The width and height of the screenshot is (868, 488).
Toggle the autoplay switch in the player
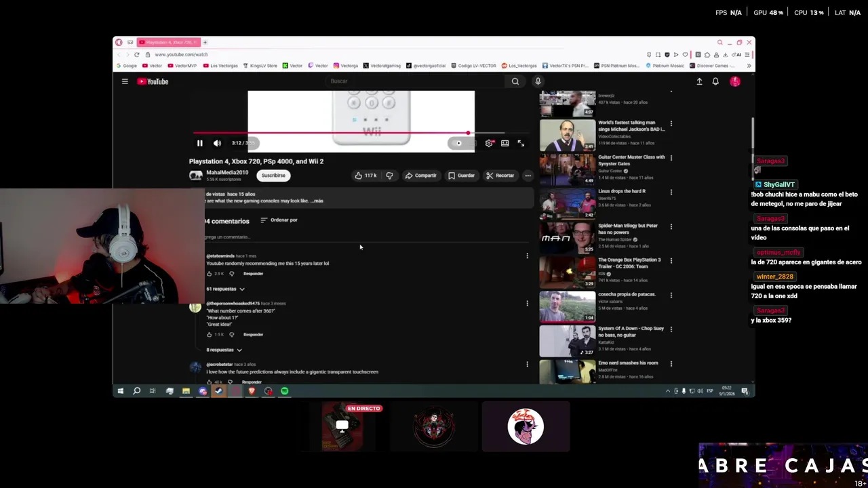[458, 143]
